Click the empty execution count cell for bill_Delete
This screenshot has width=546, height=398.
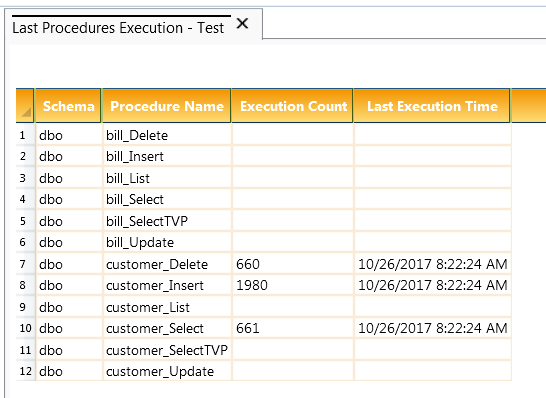pos(293,135)
